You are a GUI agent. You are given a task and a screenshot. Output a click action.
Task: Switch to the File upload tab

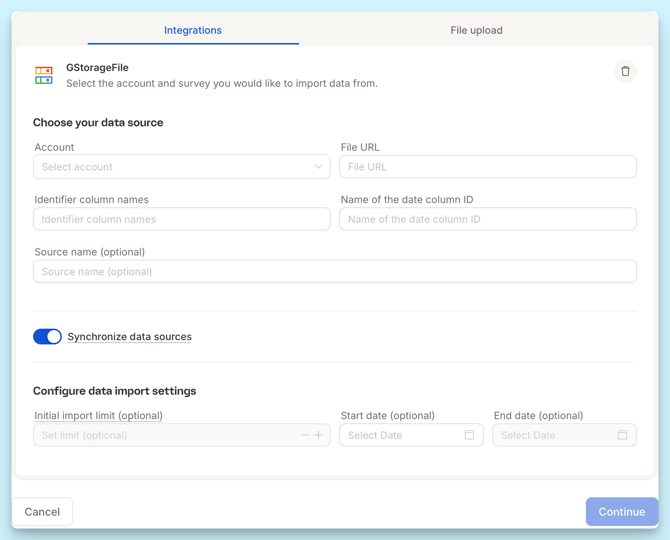click(x=476, y=30)
